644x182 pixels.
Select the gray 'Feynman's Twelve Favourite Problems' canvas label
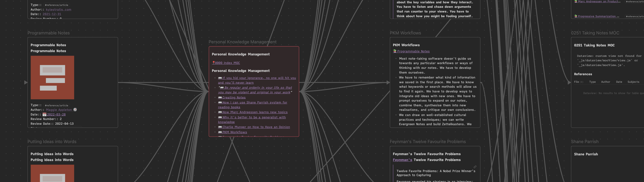(427, 141)
